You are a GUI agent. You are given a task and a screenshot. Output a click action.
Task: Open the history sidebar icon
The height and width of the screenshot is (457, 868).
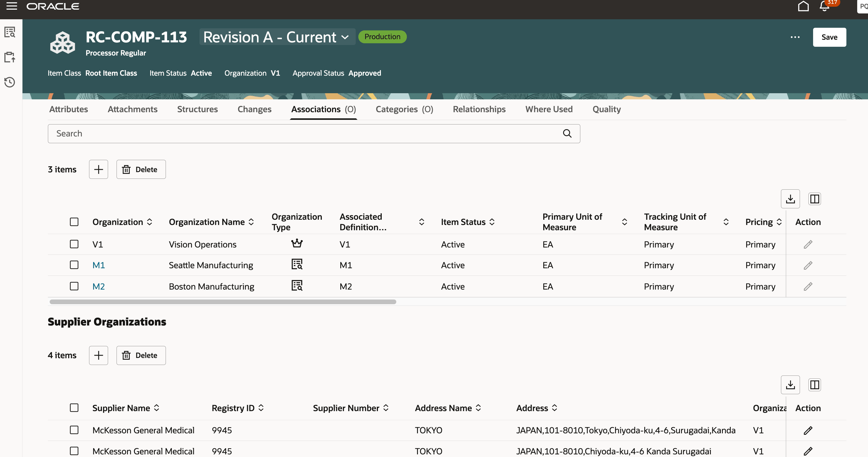click(x=10, y=82)
